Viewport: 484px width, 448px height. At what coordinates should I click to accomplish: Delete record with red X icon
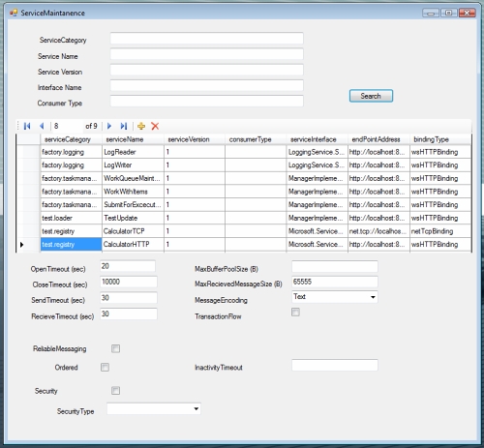tap(155, 126)
